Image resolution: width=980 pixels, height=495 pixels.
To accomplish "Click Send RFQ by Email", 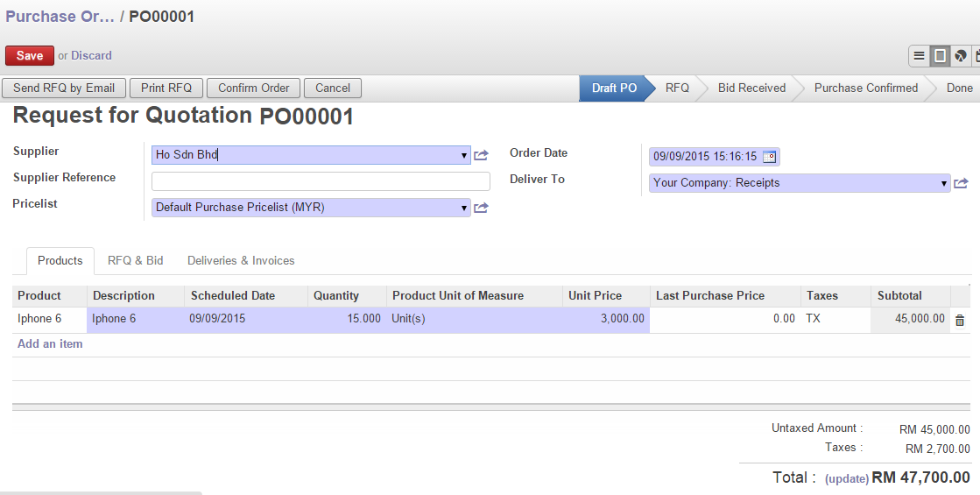I will click(64, 88).
